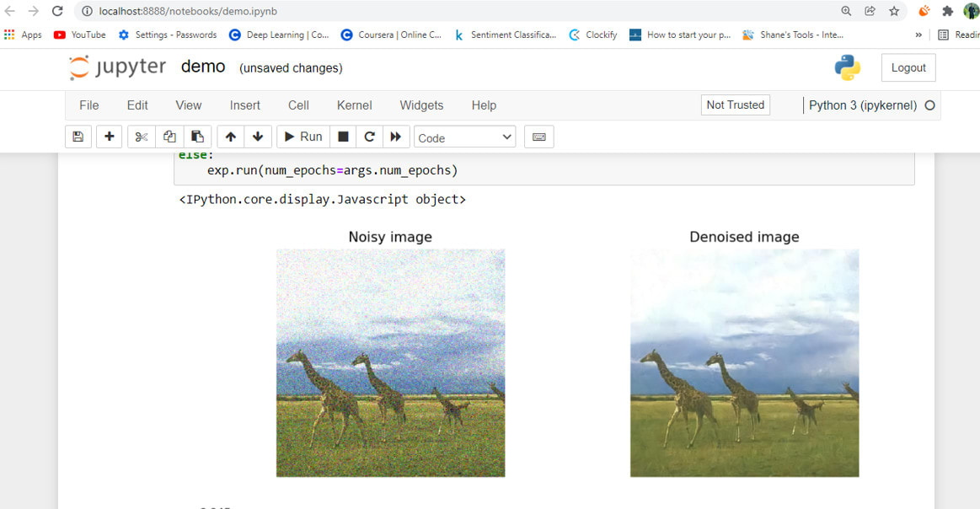This screenshot has height=509, width=980.
Task: Click the Noisy image plot
Action: point(391,362)
